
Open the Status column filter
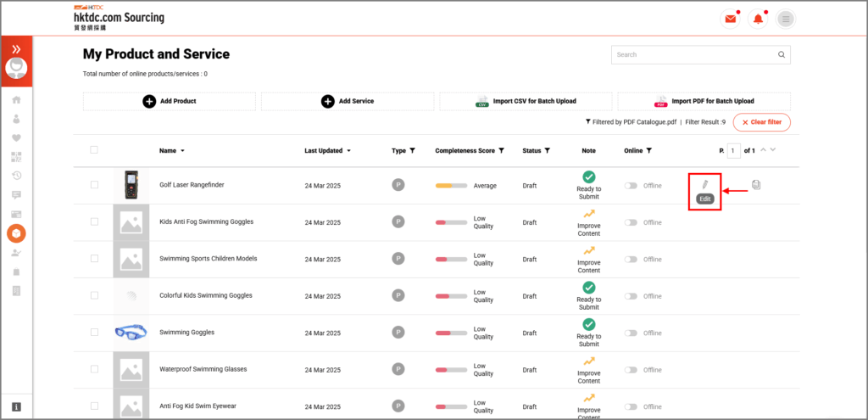pos(547,151)
